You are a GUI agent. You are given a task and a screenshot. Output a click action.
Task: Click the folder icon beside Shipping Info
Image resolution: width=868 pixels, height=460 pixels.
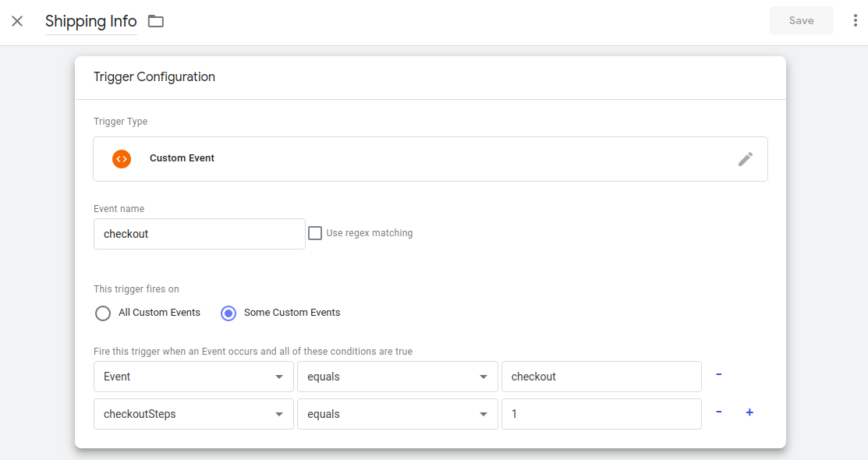pos(156,21)
